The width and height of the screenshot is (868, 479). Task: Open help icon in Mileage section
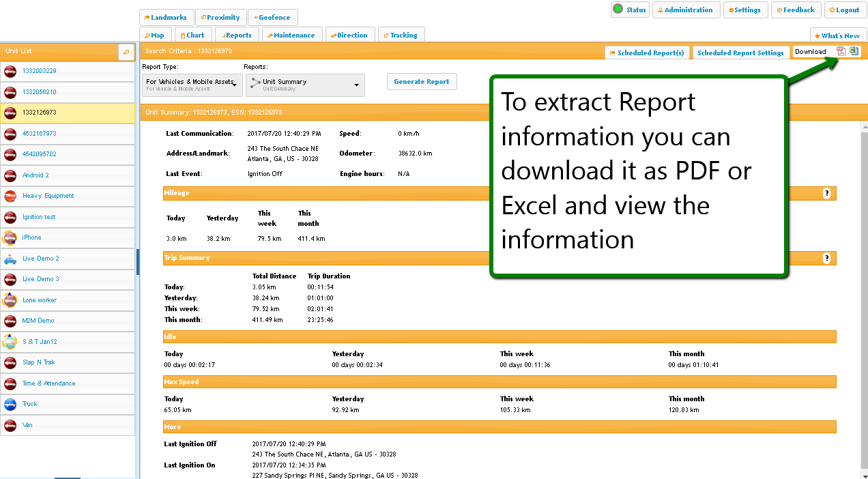point(826,194)
